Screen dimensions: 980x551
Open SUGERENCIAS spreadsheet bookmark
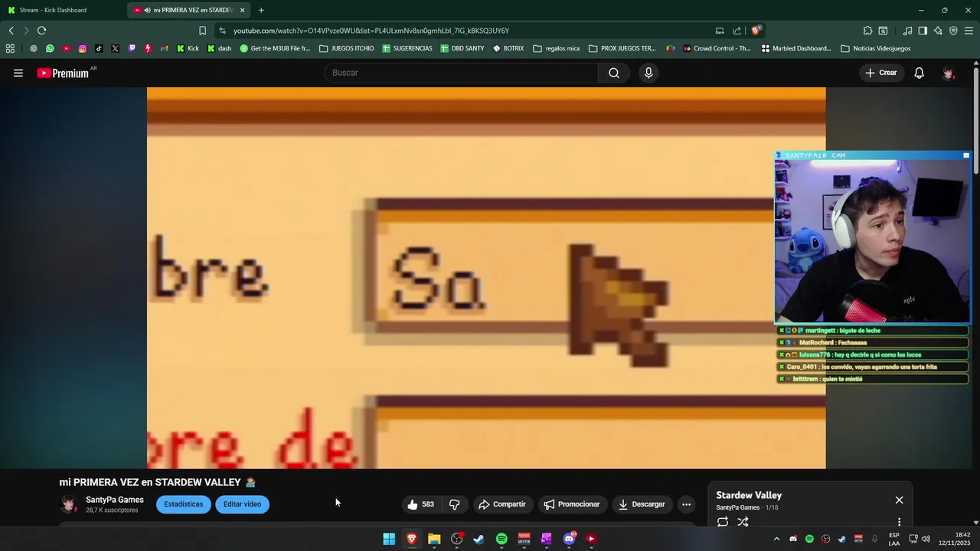[x=407, y=48]
